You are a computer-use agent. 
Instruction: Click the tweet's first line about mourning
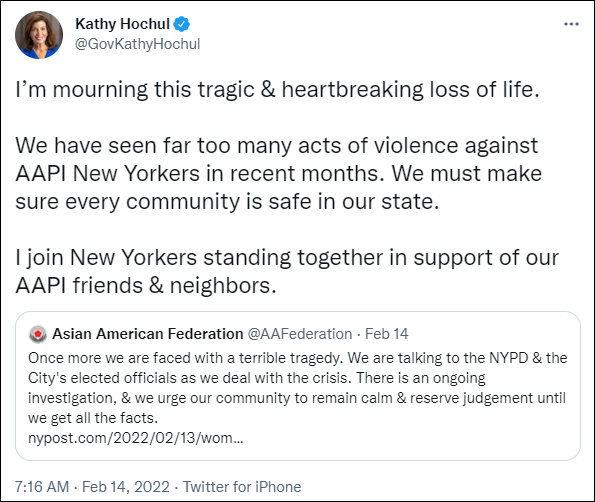click(x=277, y=90)
